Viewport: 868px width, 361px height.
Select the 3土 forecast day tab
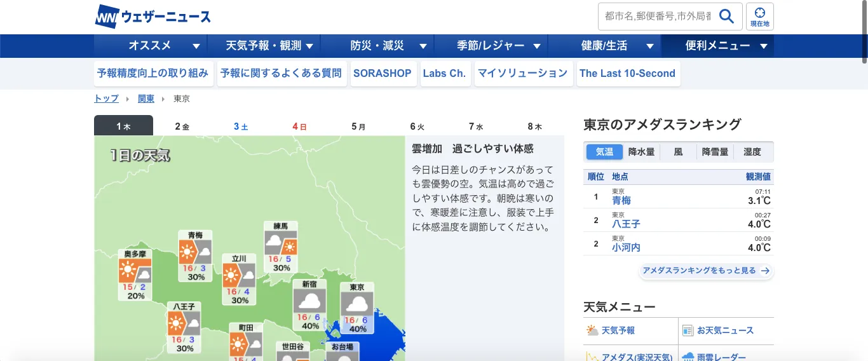(241, 126)
